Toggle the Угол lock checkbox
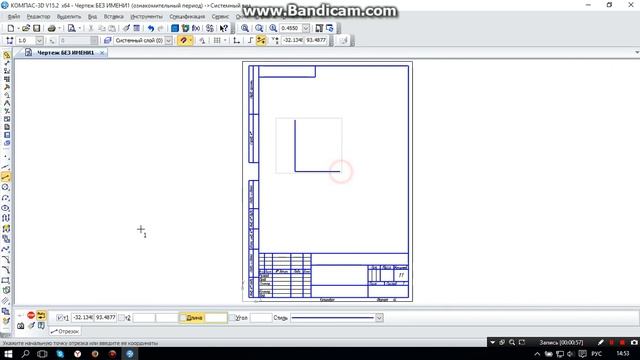The height and width of the screenshot is (360, 640). 232,318
